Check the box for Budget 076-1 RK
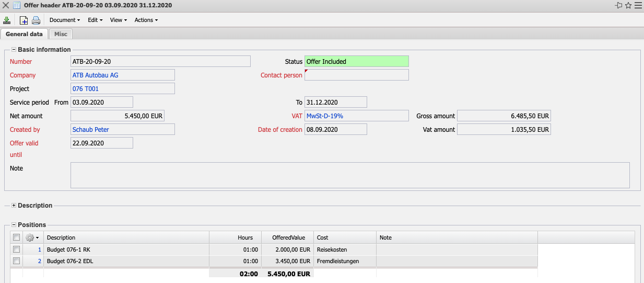 (x=17, y=250)
